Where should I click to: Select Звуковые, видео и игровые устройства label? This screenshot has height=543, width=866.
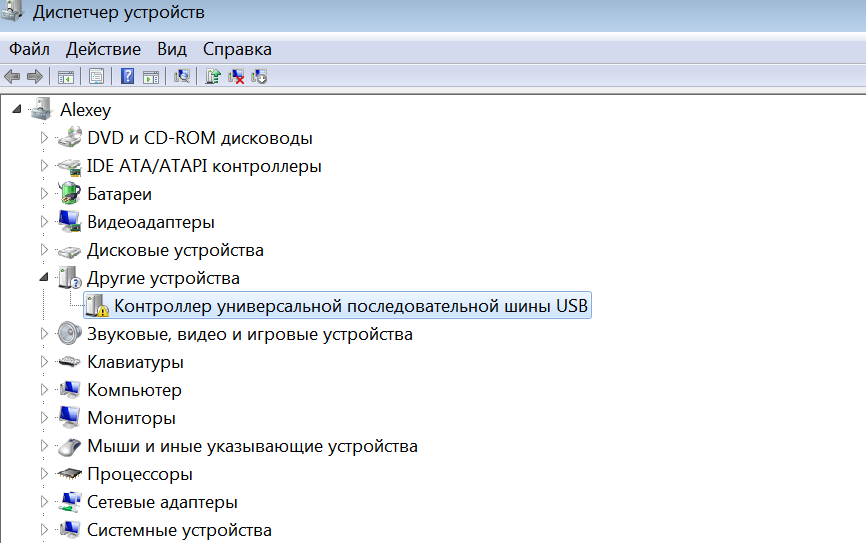pyautogui.click(x=250, y=334)
